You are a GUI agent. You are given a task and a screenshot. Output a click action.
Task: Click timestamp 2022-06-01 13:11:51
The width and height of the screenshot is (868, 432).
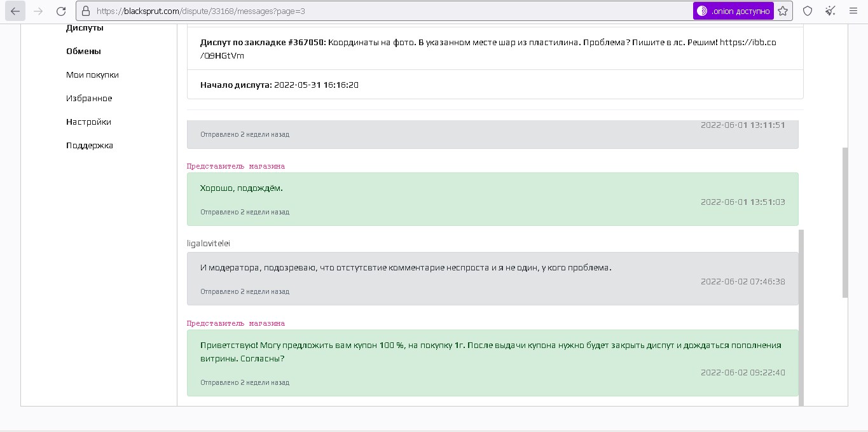coord(743,125)
